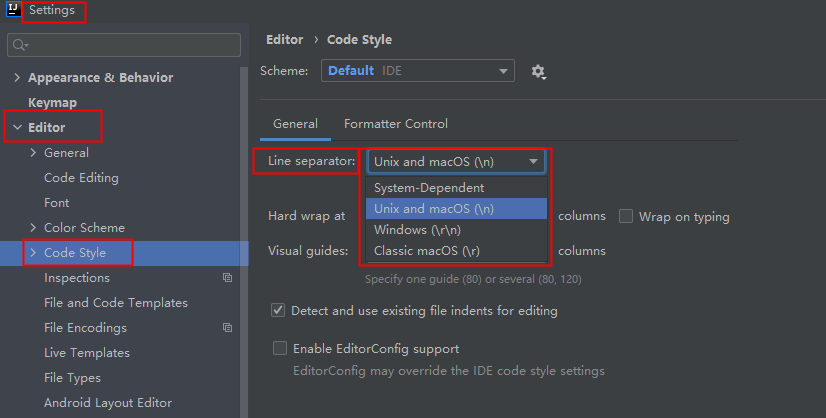Enable EditorConfig support checkbox
This screenshot has height=418, width=826.
[280, 348]
